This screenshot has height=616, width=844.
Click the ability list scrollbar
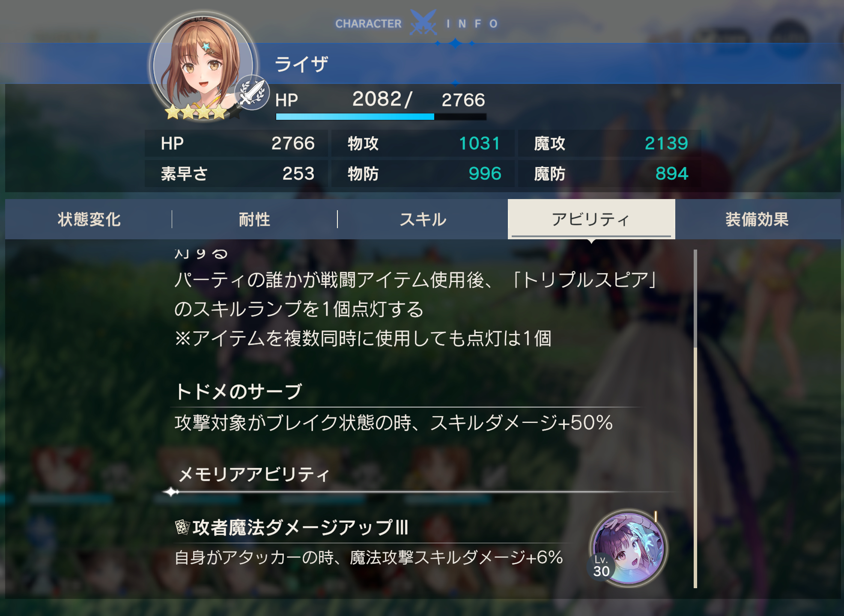pyautogui.click(x=695, y=419)
